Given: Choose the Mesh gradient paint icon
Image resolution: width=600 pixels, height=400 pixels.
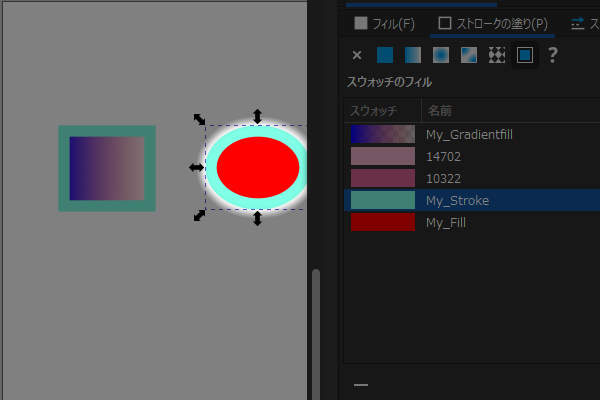Looking at the screenshot, I should (469, 55).
